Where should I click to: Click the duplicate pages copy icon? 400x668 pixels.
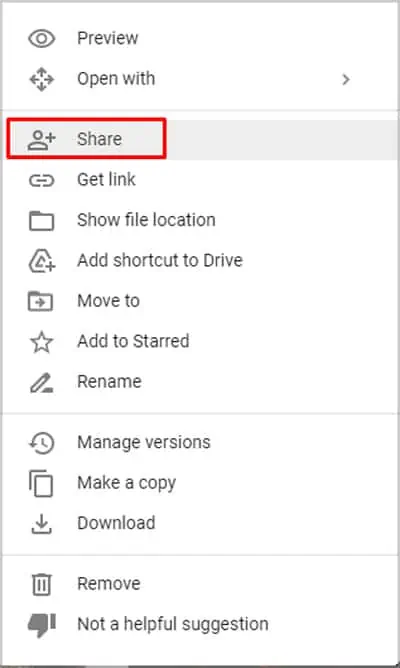click(x=41, y=484)
